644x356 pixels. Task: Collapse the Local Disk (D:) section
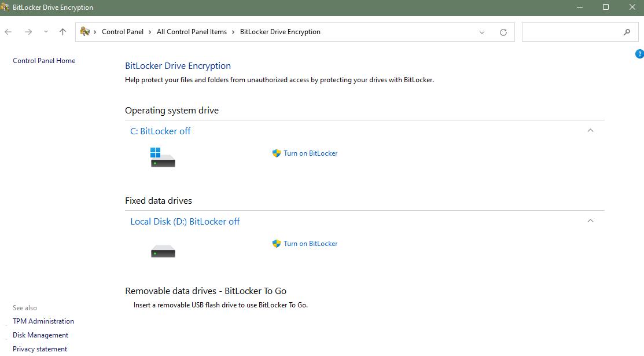(590, 221)
